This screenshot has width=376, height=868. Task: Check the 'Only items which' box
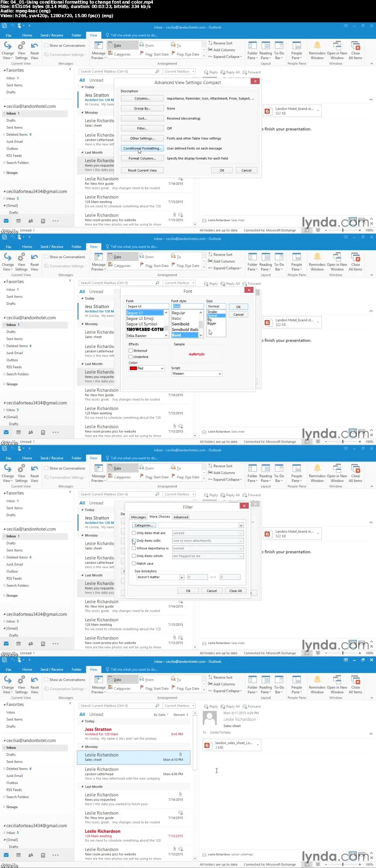134,556
